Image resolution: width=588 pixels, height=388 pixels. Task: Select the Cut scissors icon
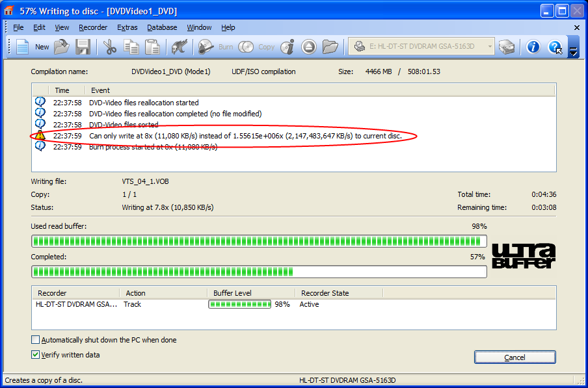coord(109,47)
